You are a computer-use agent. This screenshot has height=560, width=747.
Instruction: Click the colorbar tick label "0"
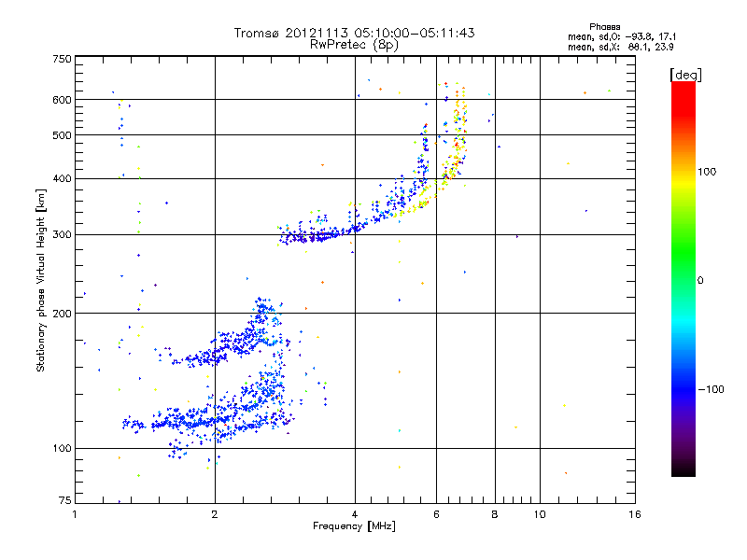point(700,281)
